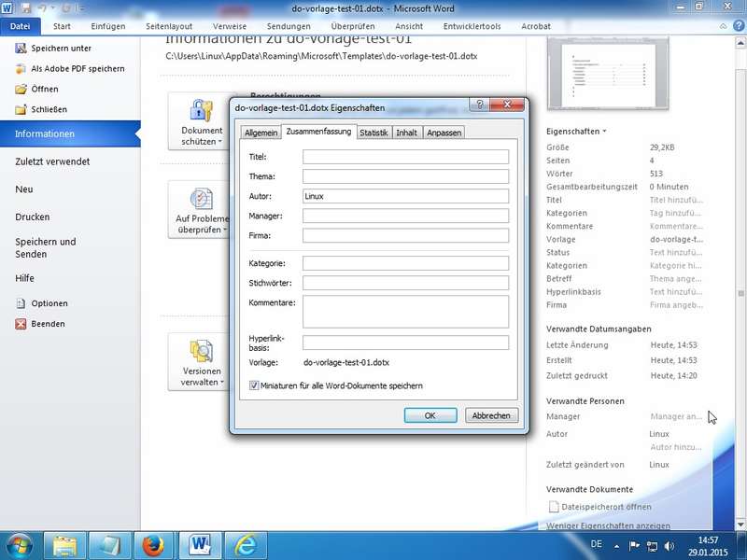Screen dimensions: 747x560
Task: Open the Entwicklertools ribbon tab
Action: 472,26
